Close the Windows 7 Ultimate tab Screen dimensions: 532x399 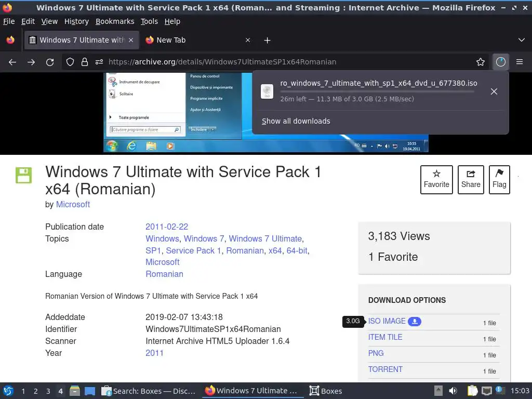click(131, 40)
